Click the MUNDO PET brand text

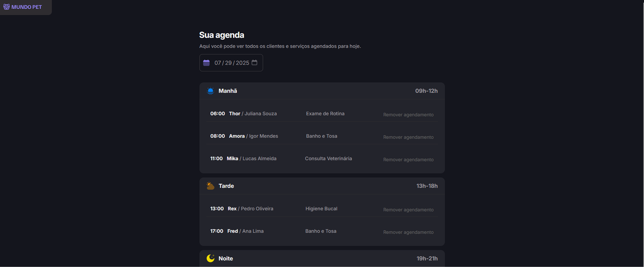point(26,7)
